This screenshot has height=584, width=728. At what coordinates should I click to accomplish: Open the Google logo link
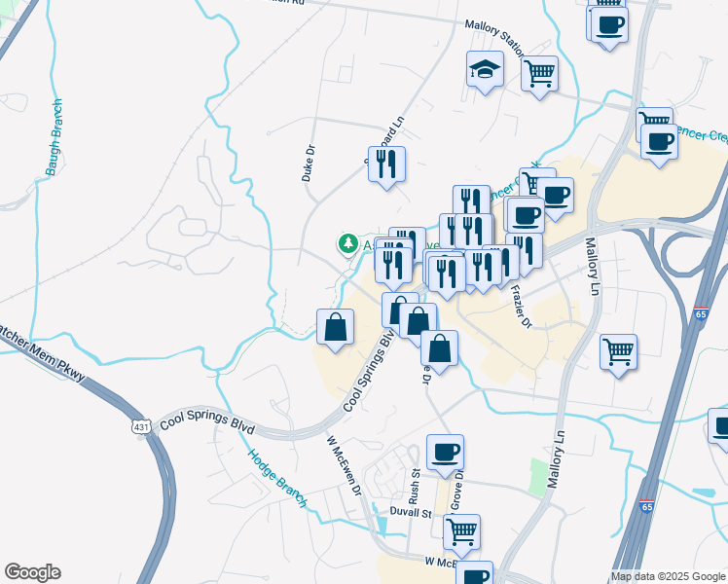point(32,572)
